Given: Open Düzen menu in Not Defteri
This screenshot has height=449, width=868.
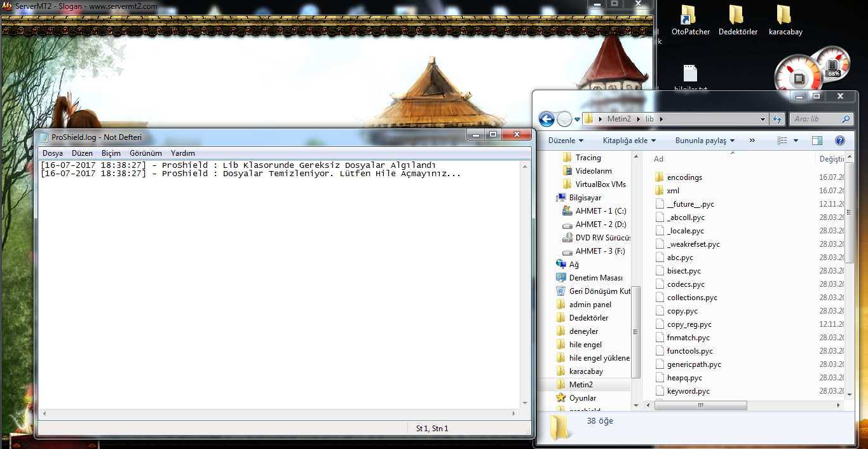Looking at the screenshot, I should pos(82,153).
